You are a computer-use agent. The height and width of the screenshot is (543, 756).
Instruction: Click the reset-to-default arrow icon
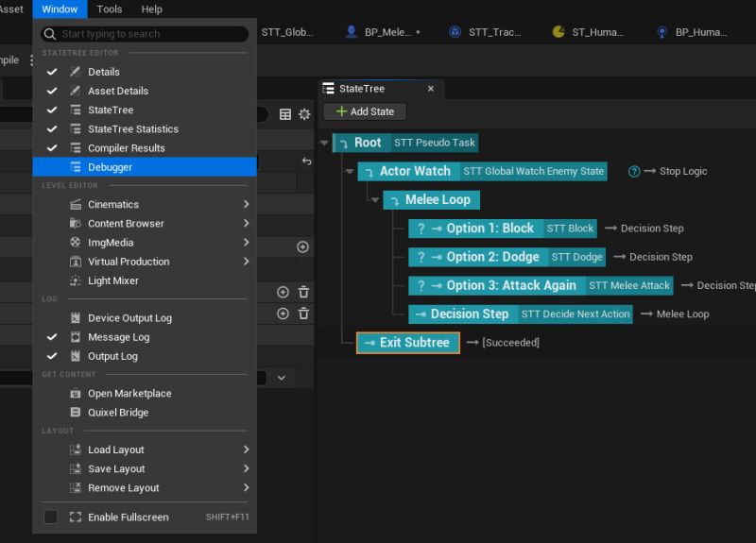[306, 161]
